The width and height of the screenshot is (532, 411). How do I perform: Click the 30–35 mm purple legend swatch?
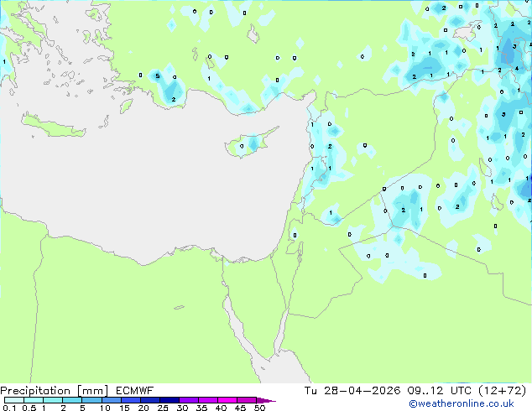[x=188, y=400]
